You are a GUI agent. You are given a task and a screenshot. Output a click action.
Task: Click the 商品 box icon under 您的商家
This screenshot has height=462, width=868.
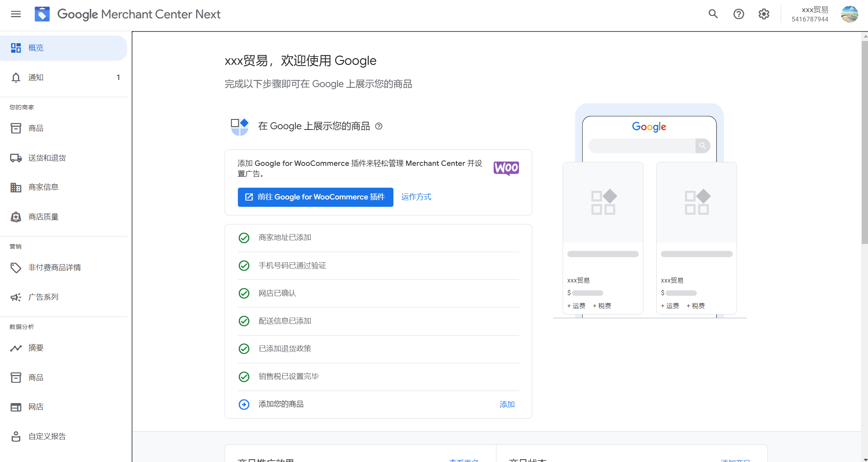[16, 128]
